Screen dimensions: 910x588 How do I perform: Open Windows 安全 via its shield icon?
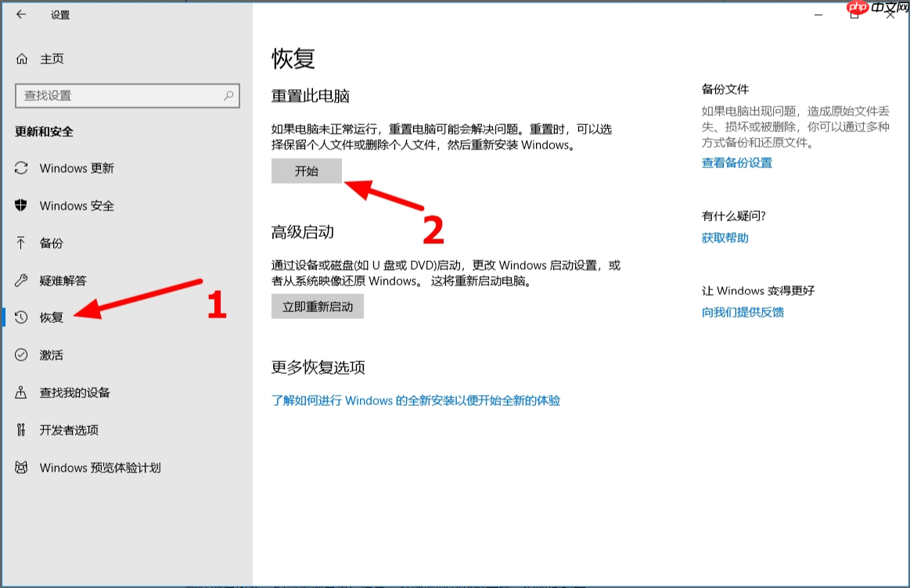pos(22,206)
